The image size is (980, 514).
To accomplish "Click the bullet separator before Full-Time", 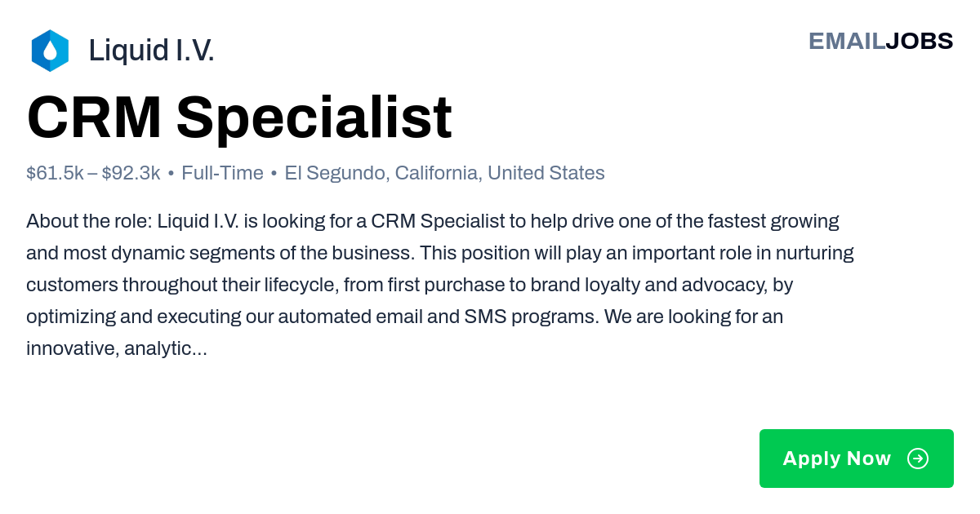I will (171, 174).
